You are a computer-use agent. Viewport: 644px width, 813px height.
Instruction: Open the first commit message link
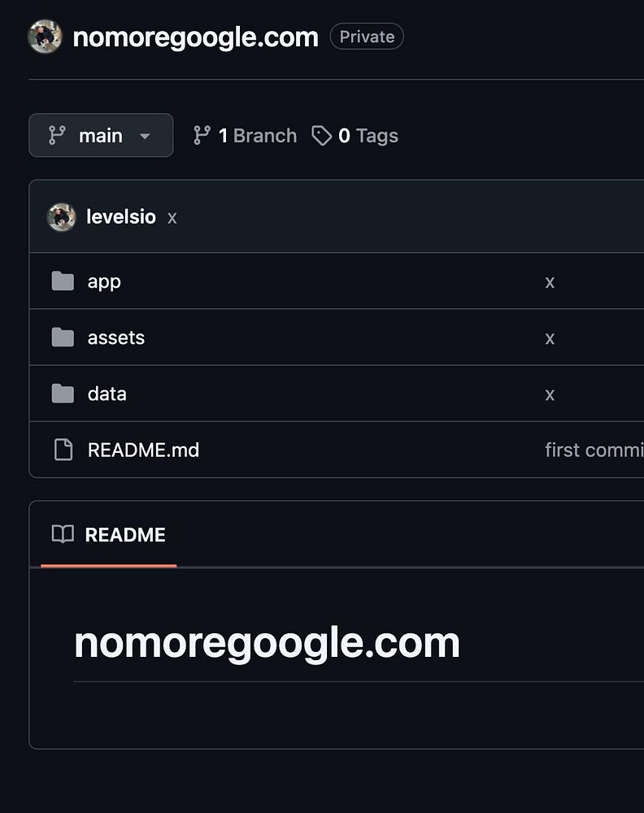(594, 450)
